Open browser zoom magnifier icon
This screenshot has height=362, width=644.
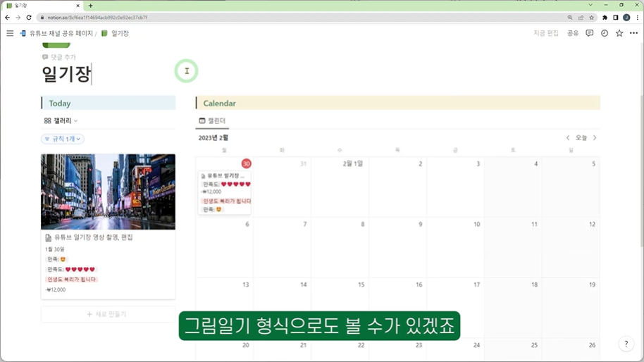click(x=569, y=17)
